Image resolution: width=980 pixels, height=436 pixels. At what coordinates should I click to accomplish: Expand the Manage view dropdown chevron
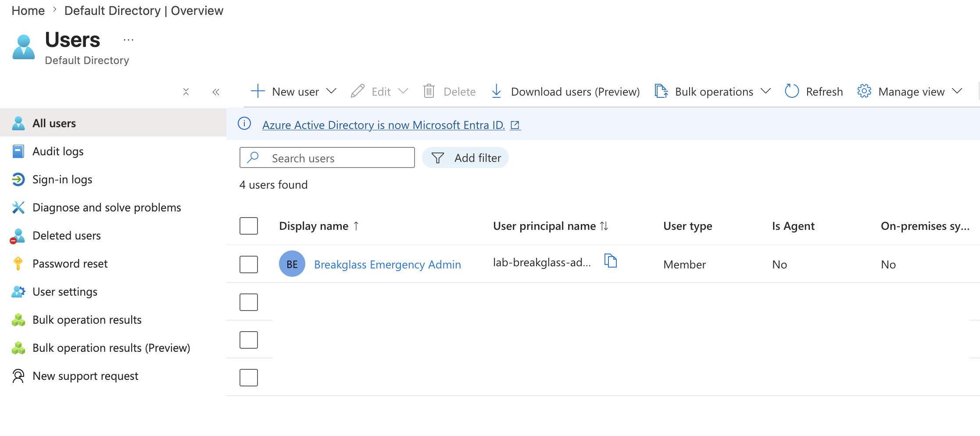(x=957, y=91)
